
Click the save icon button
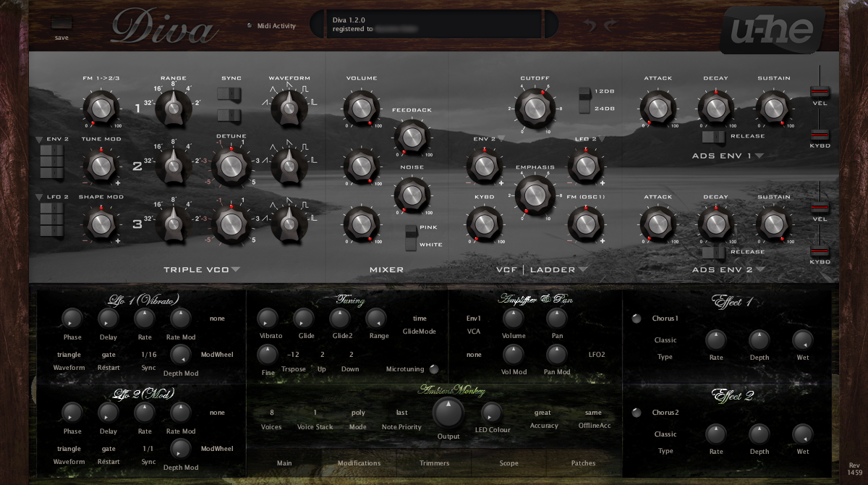[x=61, y=22]
